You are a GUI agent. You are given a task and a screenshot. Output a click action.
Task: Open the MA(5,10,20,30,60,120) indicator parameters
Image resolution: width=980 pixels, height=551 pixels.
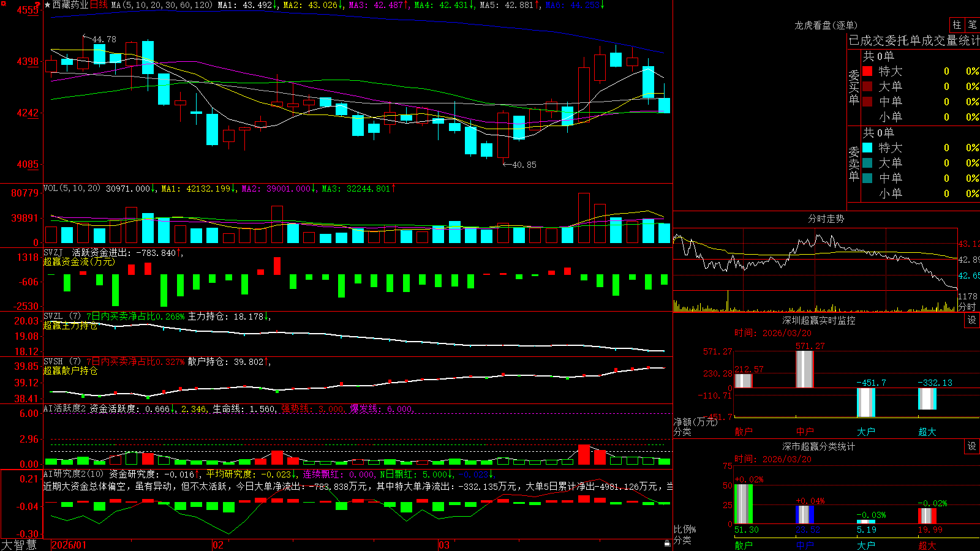(162, 5)
